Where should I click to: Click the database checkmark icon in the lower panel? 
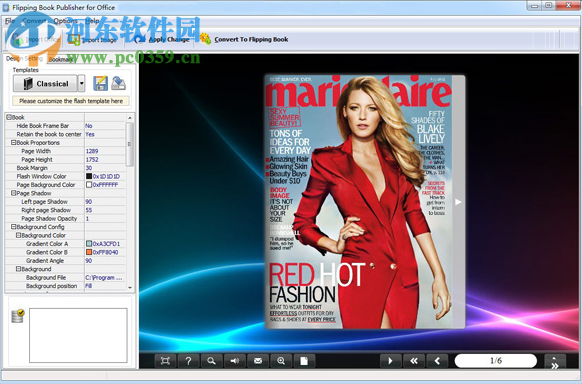pos(17,316)
